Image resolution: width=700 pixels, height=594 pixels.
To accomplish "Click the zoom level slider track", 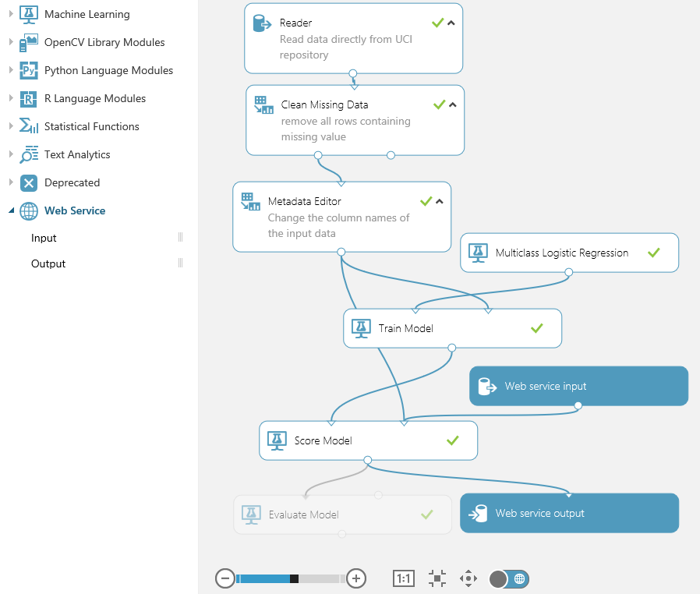I will tap(290, 578).
